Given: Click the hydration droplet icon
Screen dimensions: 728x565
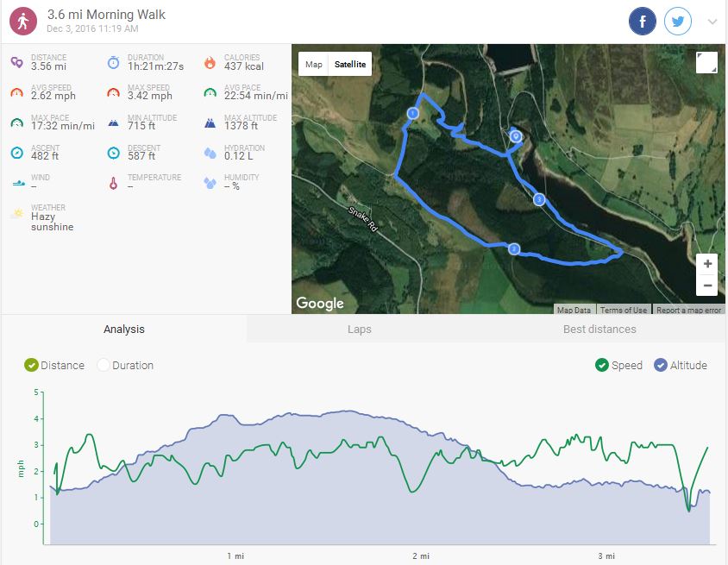Looking at the screenshot, I should (210, 153).
